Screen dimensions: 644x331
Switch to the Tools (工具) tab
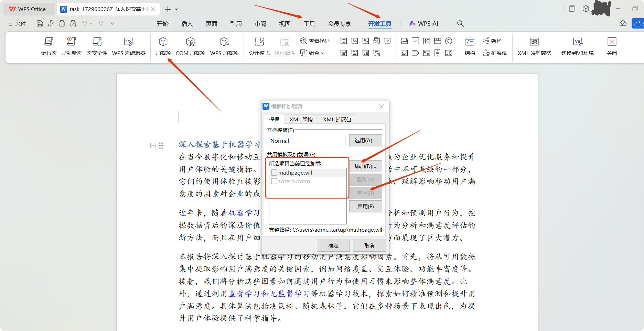click(x=309, y=24)
